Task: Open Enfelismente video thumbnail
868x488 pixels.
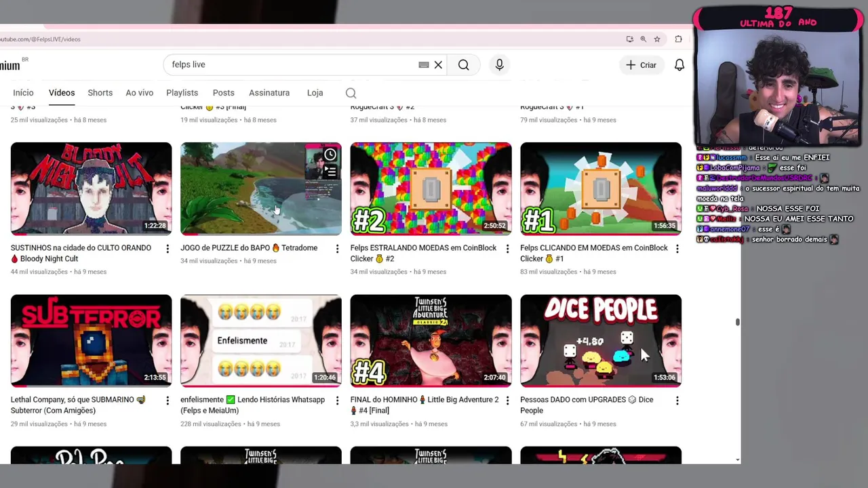Action: pyautogui.click(x=260, y=340)
